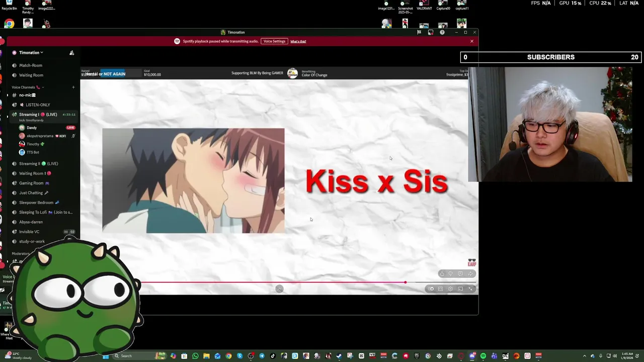
Task: Open Voice Settings from the red banner
Action: (274, 41)
